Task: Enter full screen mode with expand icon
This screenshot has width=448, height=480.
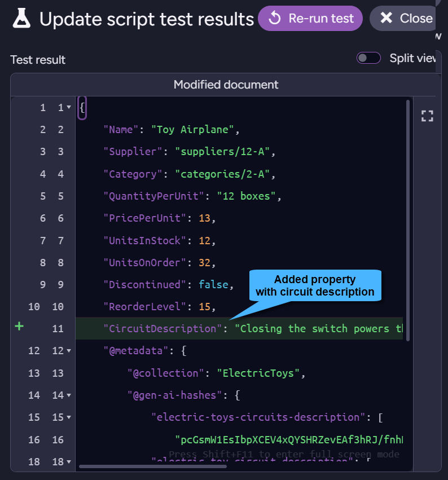Action: pyautogui.click(x=427, y=116)
